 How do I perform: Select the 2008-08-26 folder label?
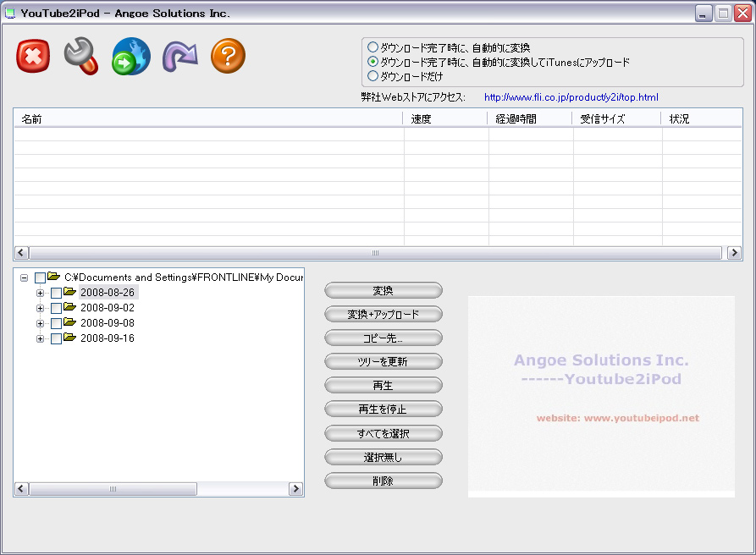click(108, 293)
